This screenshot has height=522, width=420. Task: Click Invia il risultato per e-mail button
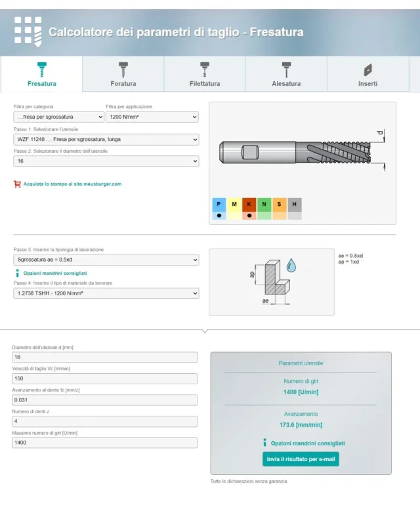point(301,459)
